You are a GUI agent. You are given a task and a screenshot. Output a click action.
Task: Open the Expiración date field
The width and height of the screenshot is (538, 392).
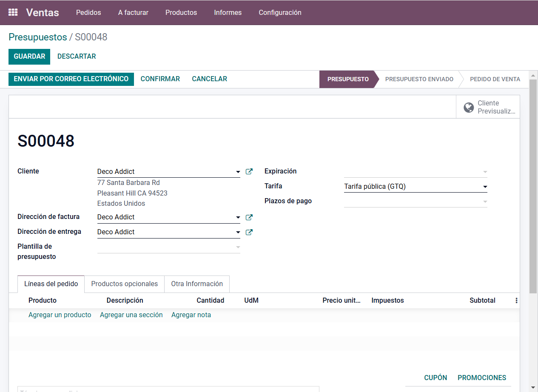pyautogui.click(x=415, y=172)
